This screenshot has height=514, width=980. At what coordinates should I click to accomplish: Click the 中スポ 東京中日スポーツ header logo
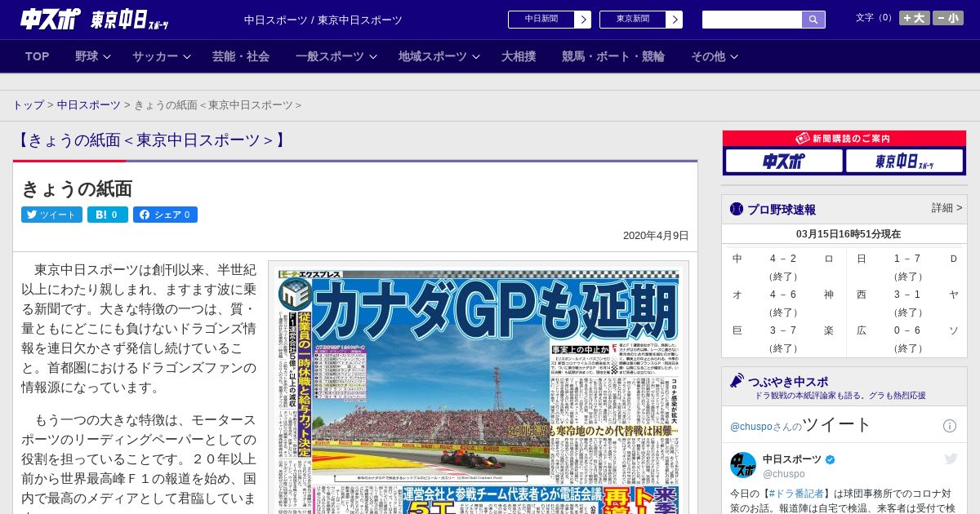(x=94, y=20)
